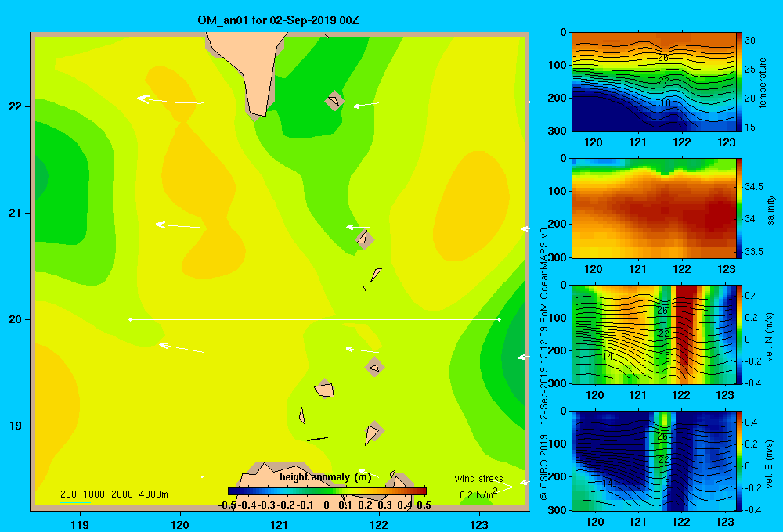Click the '0.2 N/m2' wind stress scale value
Image resolution: width=783 pixels, height=532 pixels.
[x=478, y=494]
